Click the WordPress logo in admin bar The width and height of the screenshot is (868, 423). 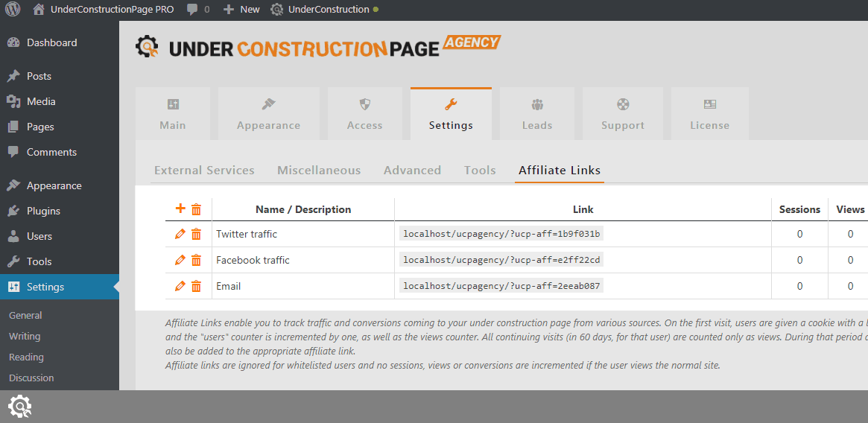pyautogui.click(x=13, y=10)
